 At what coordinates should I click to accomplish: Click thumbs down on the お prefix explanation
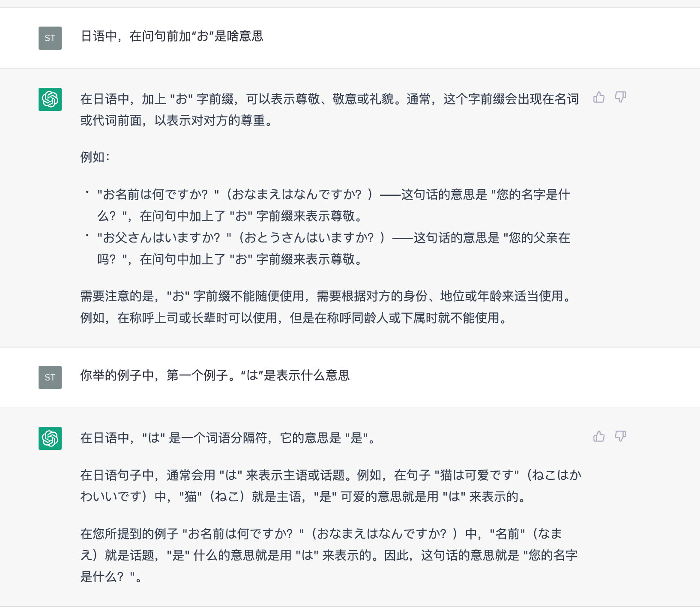pyautogui.click(x=620, y=98)
